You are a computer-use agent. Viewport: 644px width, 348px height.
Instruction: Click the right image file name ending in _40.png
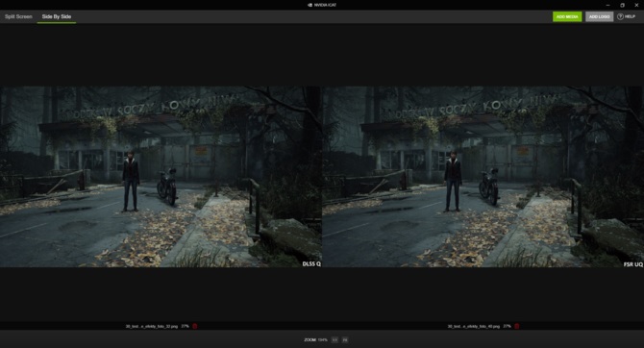(x=474, y=326)
